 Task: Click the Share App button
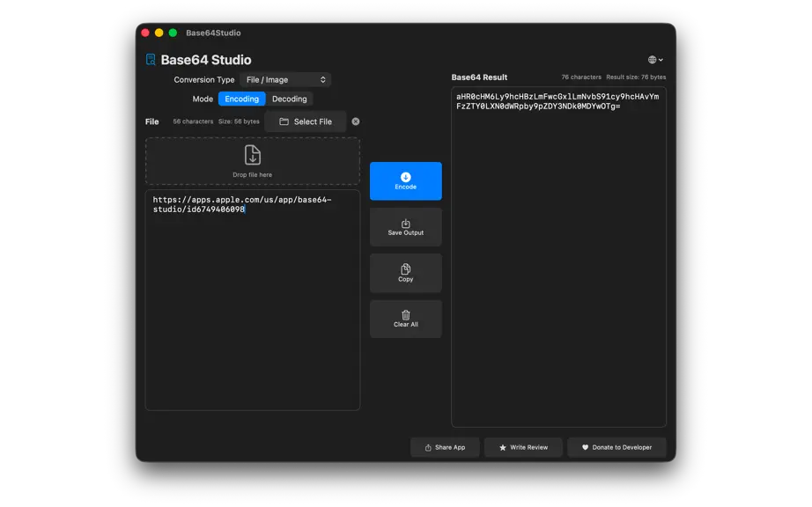445,447
